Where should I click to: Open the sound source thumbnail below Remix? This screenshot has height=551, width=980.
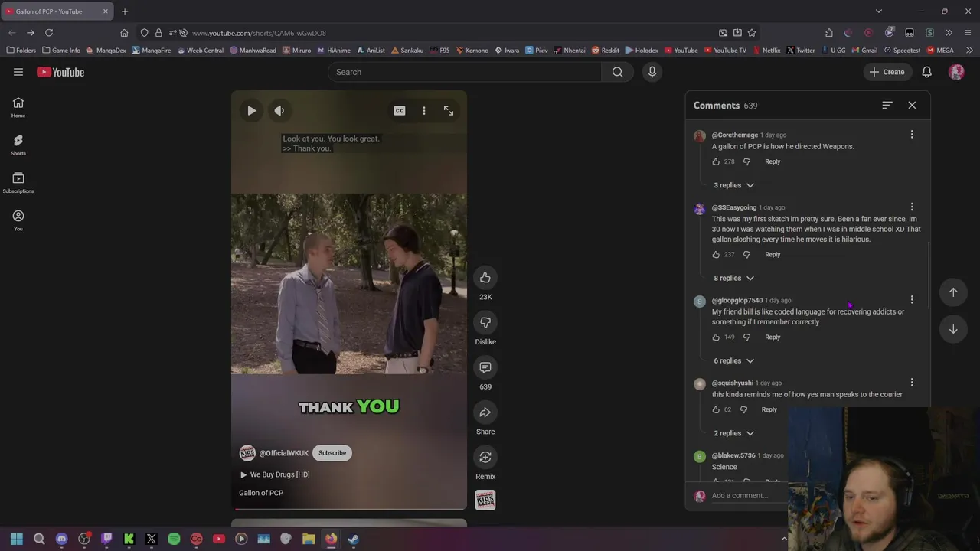tap(485, 500)
